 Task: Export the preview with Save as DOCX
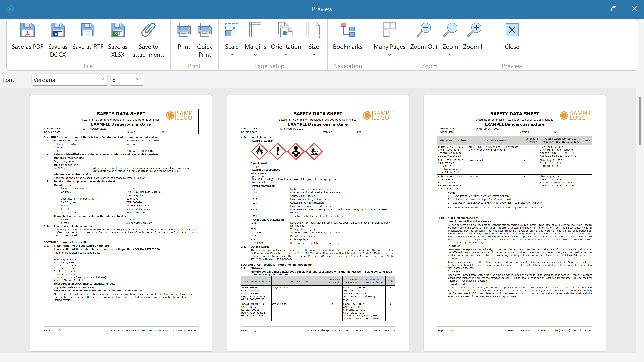pos(58,30)
